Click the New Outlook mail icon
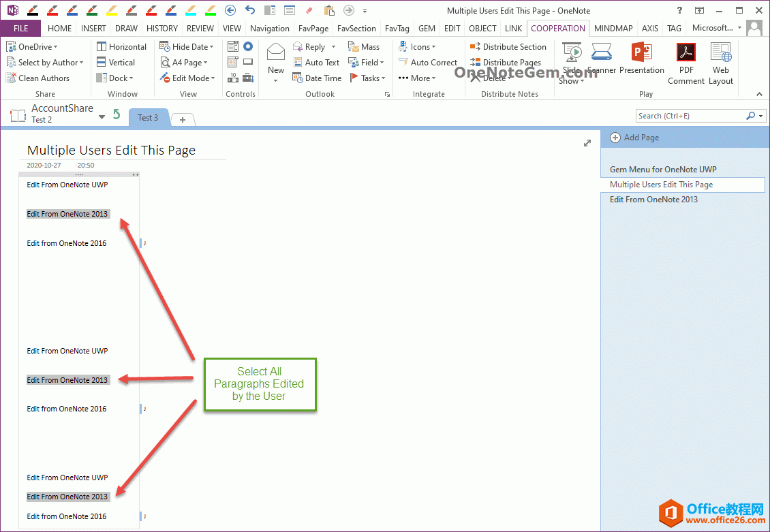Image resolution: width=770 pixels, height=532 pixels. (x=275, y=51)
